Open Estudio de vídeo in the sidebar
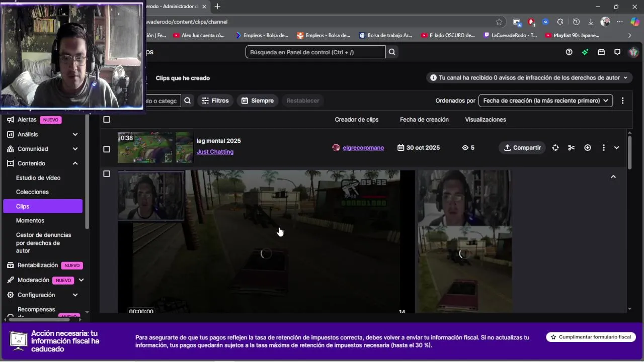The image size is (644, 362). pos(38,178)
